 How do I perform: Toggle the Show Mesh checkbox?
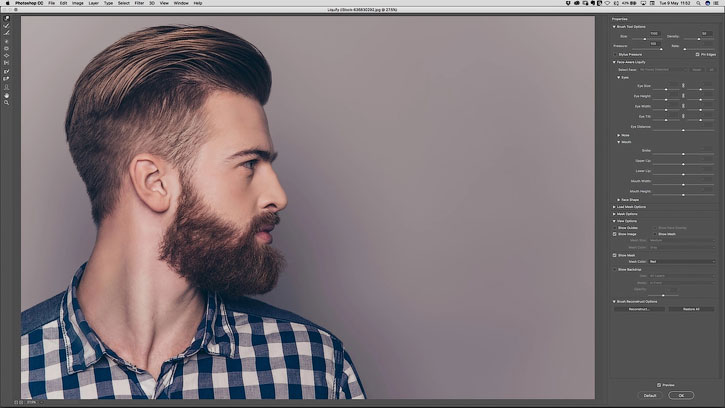point(655,234)
